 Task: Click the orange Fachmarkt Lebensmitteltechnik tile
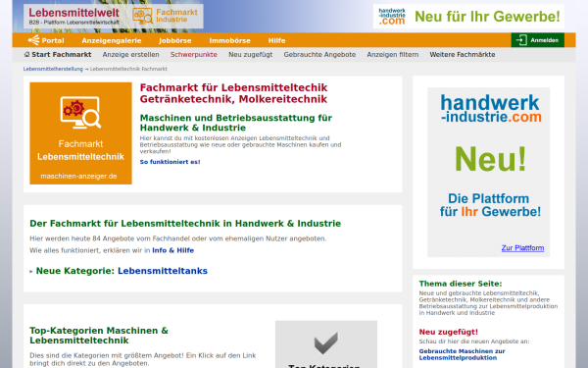pyautogui.click(x=80, y=133)
